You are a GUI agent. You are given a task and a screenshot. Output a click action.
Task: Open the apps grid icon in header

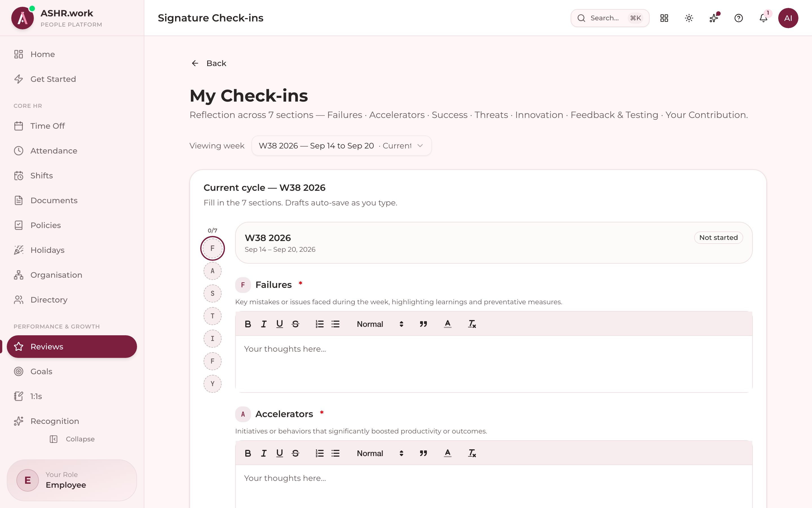pyautogui.click(x=664, y=18)
